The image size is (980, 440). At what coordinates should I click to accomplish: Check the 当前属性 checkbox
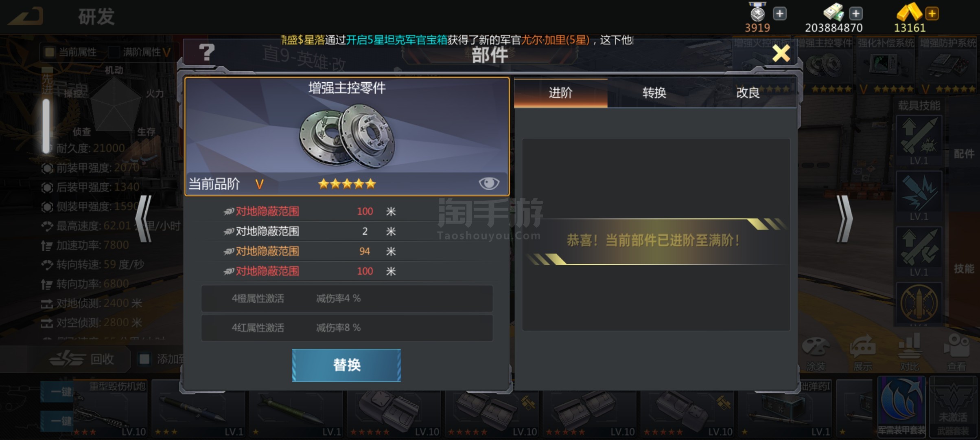click(x=50, y=52)
